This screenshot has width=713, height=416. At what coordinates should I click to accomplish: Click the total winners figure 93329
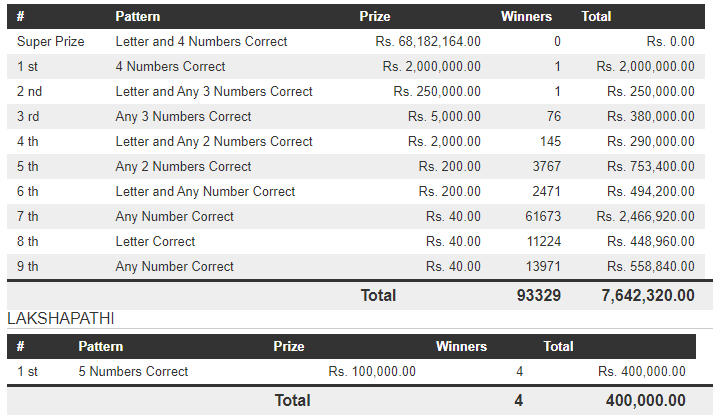pos(537,295)
